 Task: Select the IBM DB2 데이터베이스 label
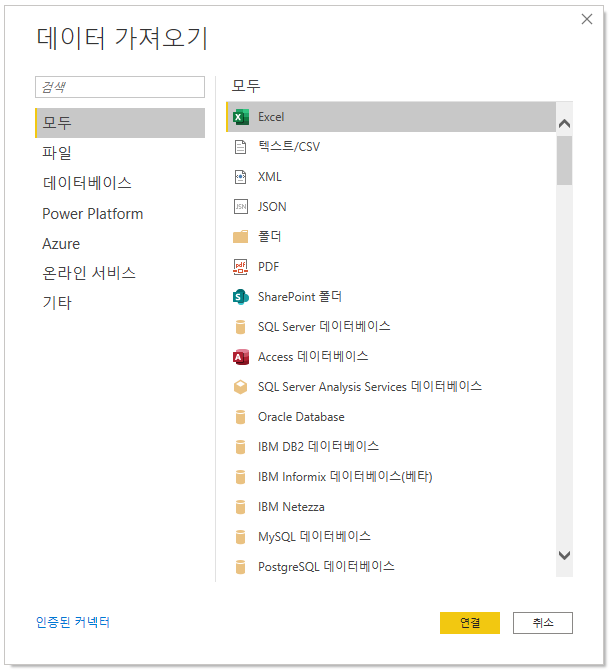click(x=319, y=447)
